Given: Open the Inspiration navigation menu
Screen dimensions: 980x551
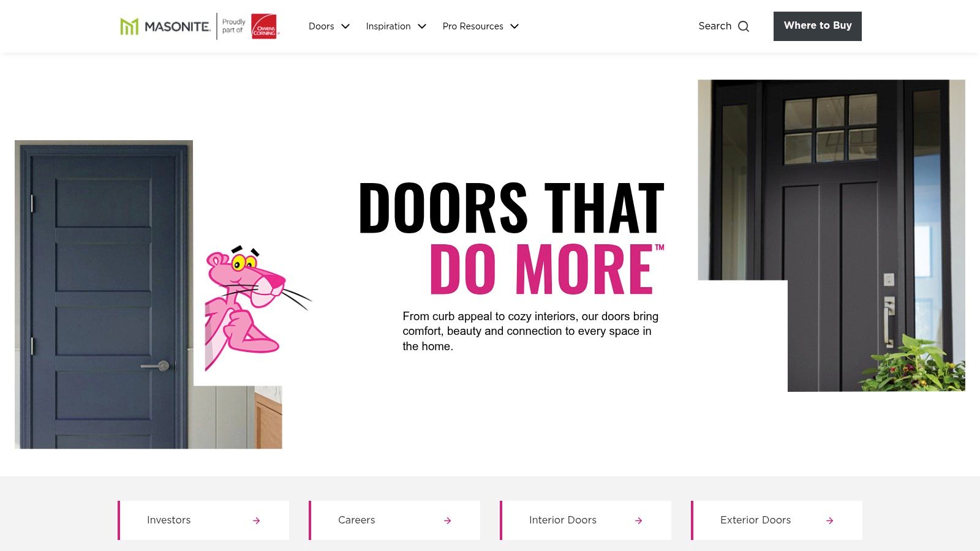Looking at the screenshot, I should point(388,26).
